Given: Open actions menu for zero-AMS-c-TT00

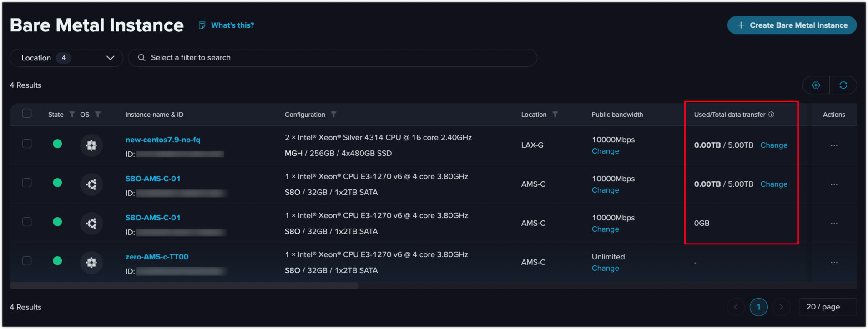Looking at the screenshot, I should 834,263.
